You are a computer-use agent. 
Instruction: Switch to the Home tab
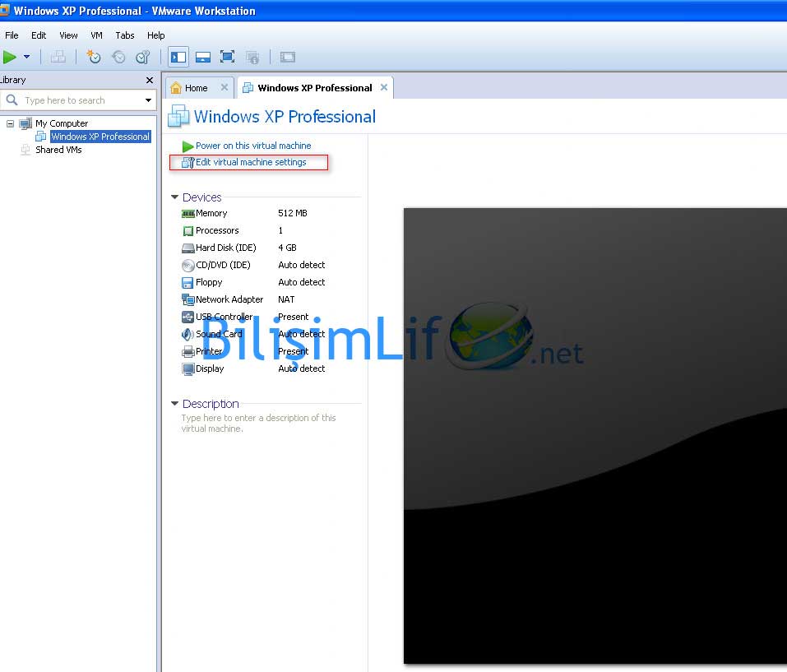[x=196, y=88]
